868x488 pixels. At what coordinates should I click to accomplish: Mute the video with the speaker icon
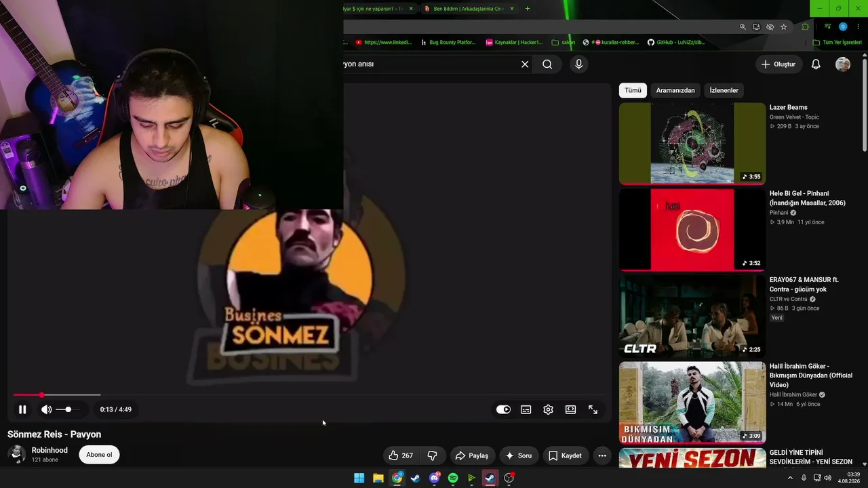46,409
